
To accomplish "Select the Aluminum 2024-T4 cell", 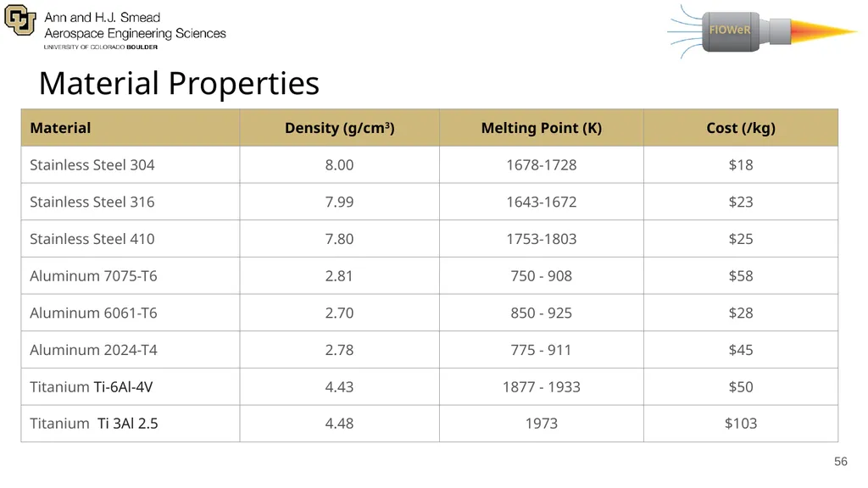I will click(x=130, y=350).
